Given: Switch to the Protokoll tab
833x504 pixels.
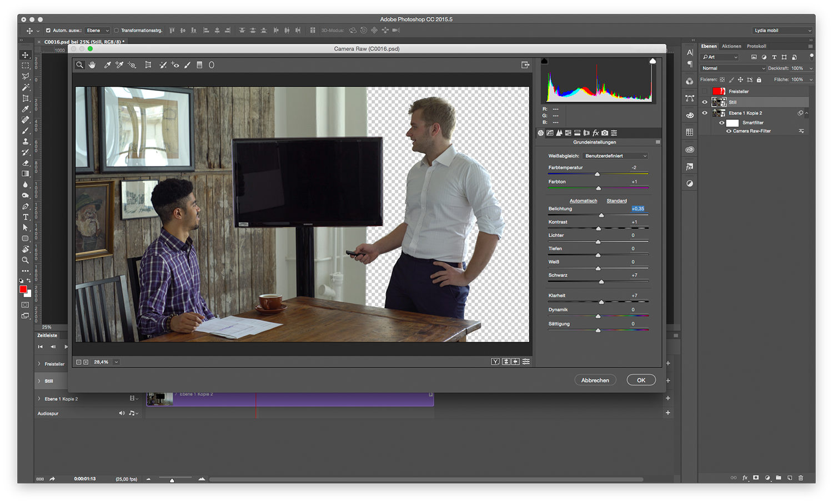Looking at the screenshot, I should click(x=756, y=47).
